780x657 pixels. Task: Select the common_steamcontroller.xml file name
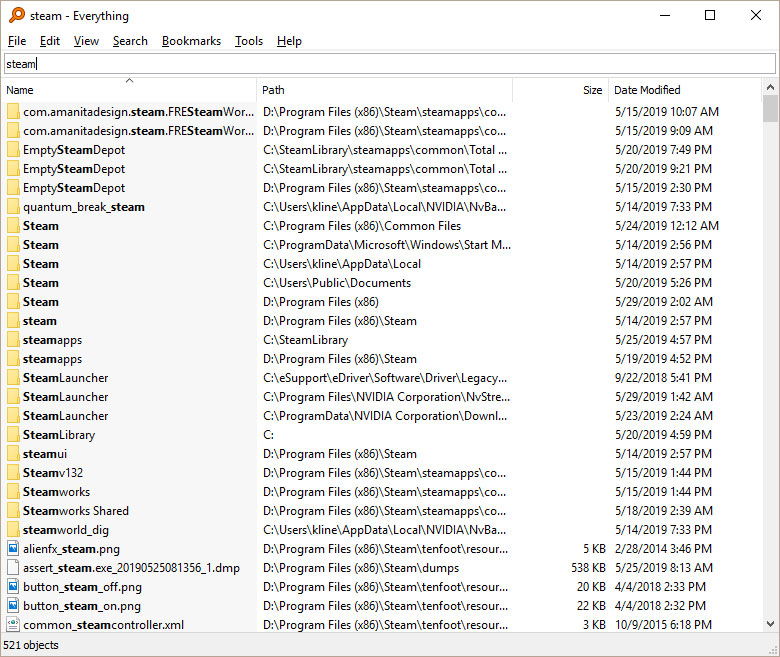click(x=103, y=625)
